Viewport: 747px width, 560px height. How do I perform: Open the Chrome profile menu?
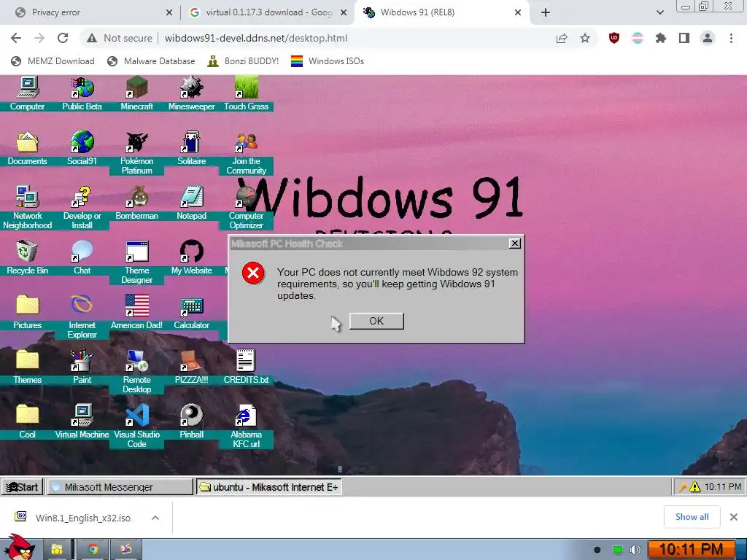click(x=708, y=38)
